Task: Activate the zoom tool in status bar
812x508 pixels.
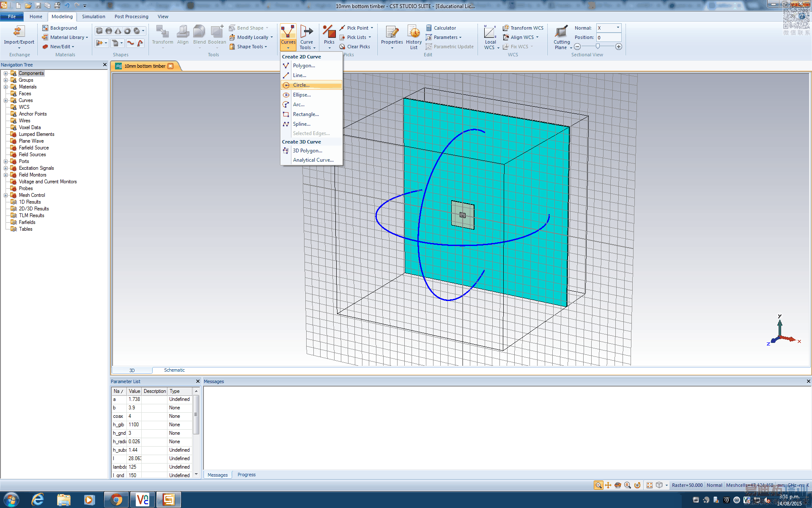Action: pos(598,485)
